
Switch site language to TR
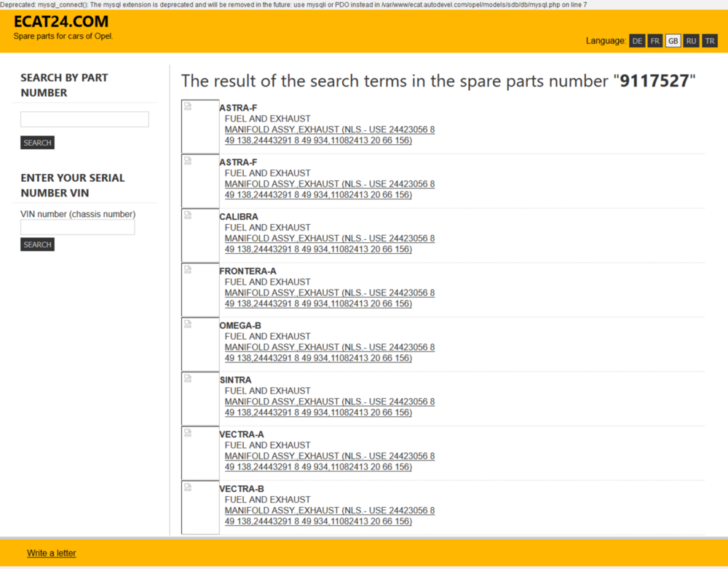coord(710,41)
